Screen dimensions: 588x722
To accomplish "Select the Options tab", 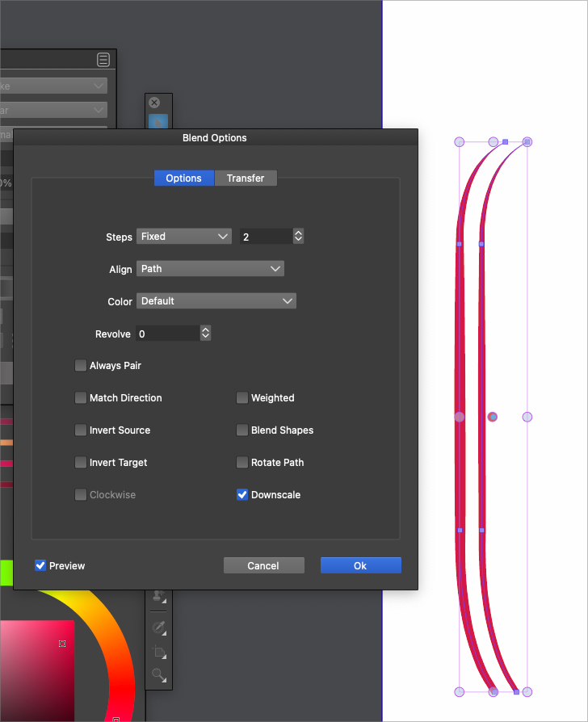I will pyautogui.click(x=184, y=178).
